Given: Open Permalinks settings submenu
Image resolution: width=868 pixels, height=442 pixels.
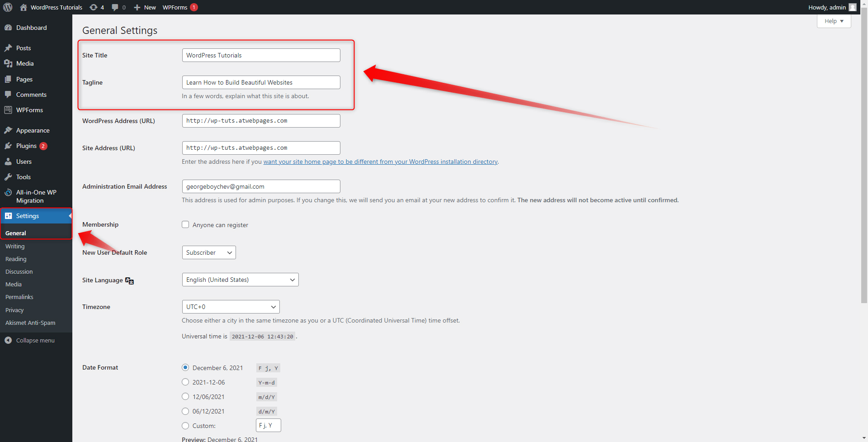Looking at the screenshot, I should tap(19, 297).
